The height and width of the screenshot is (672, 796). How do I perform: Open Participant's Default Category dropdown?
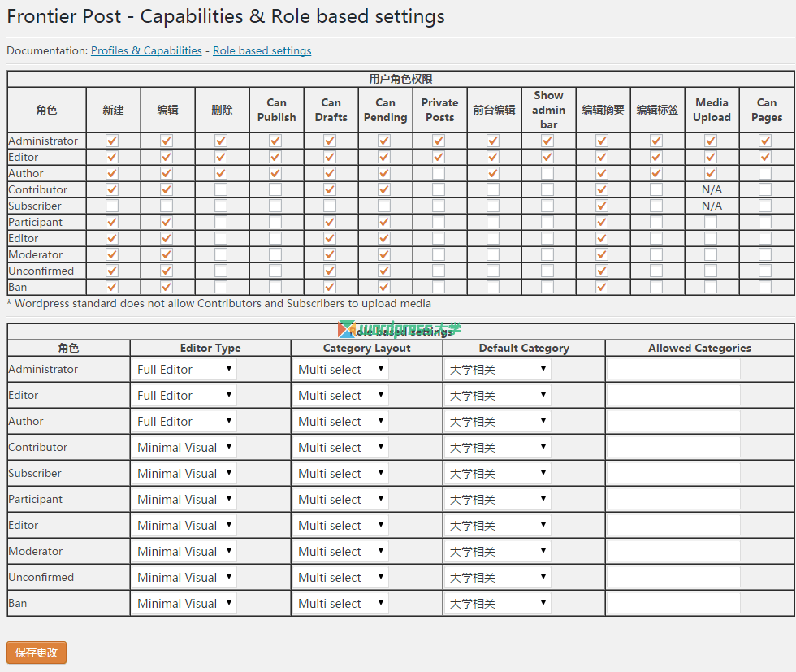pyautogui.click(x=498, y=499)
